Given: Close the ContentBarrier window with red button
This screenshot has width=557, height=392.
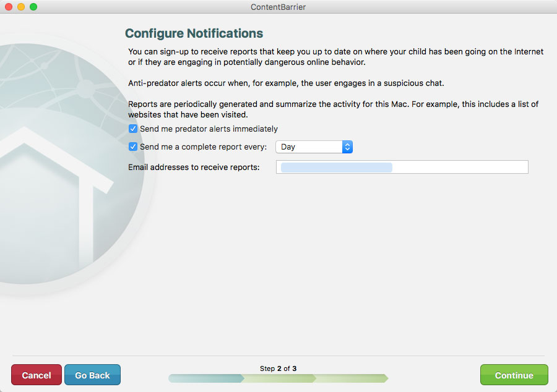Looking at the screenshot, I should click(x=9, y=7).
